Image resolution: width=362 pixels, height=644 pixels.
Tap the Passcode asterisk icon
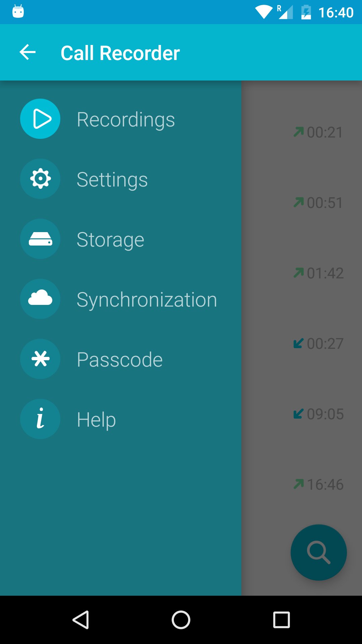[x=40, y=359]
